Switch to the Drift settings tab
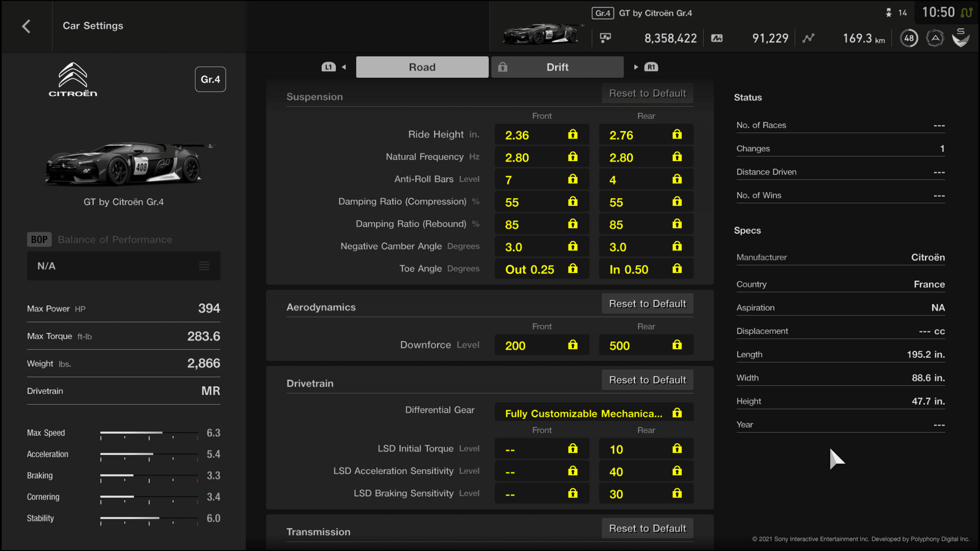 (557, 67)
